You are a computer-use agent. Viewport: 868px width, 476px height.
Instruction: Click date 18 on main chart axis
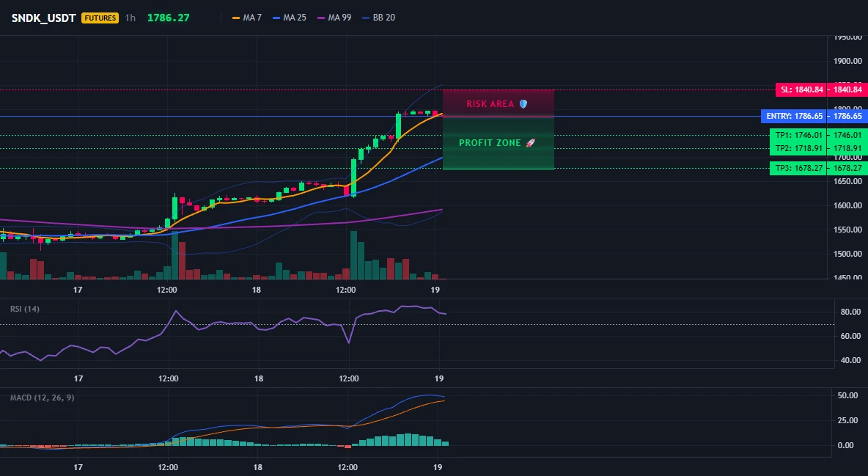click(x=257, y=290)
